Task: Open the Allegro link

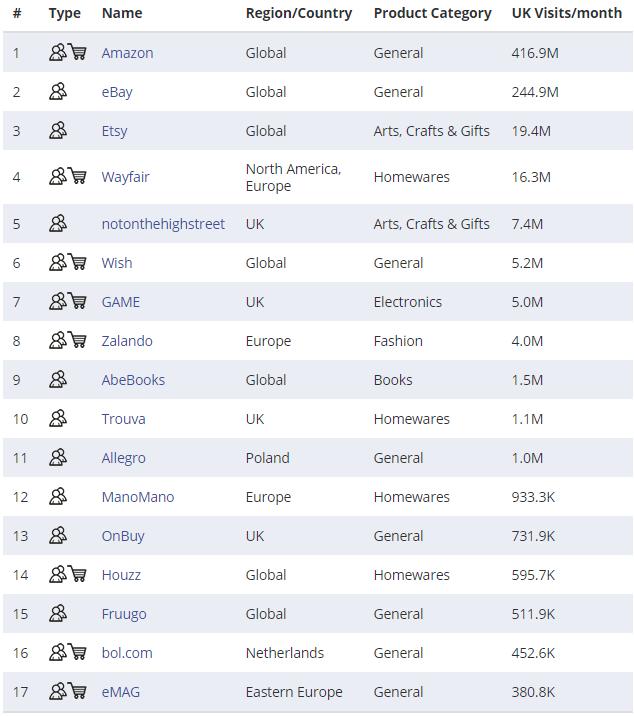Action: pyautogui.click(x=123, y=458)
